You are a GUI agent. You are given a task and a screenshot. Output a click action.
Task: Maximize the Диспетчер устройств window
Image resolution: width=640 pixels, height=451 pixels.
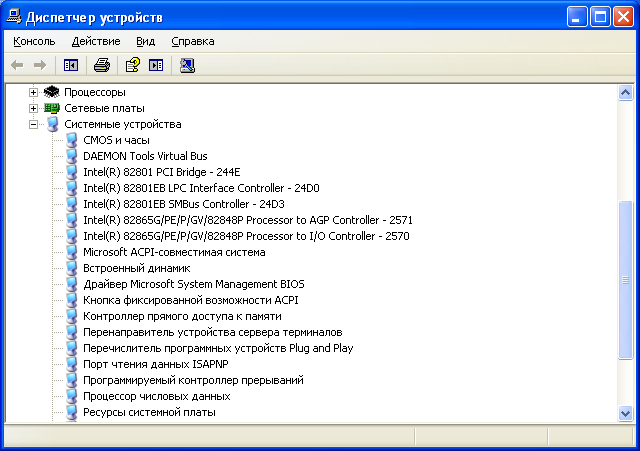point(600,17)
